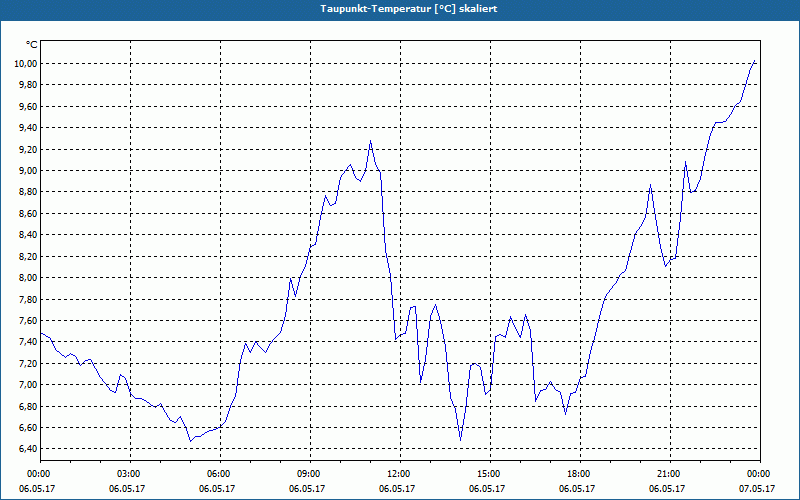Select the 8,80 axis tick label
800x500 pixels.
pyautogui.click(x=28, y=192)
